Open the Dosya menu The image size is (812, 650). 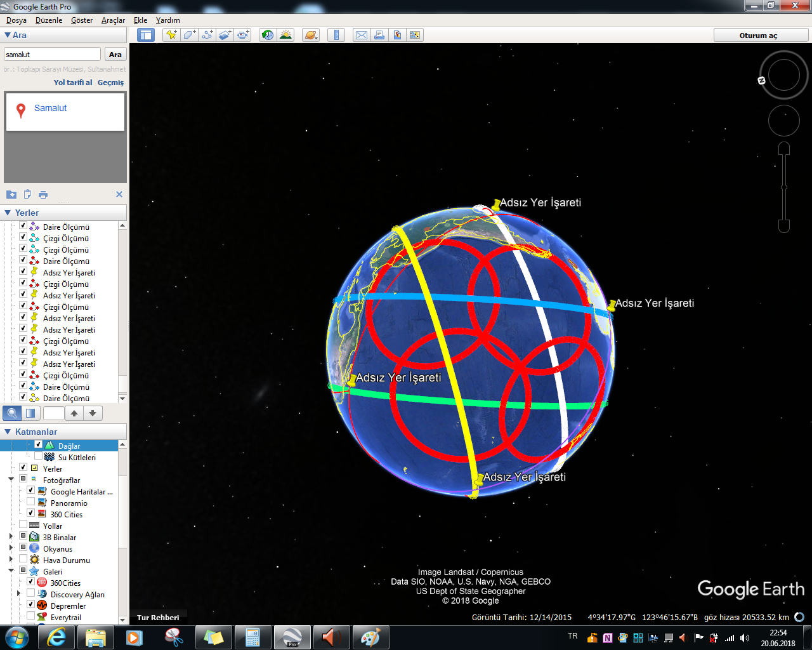click(16, 20)
